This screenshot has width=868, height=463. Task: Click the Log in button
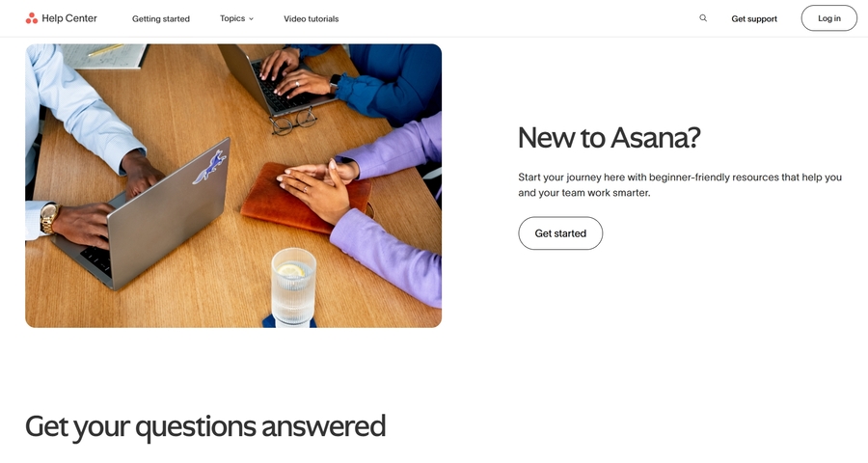coord(828,18)
